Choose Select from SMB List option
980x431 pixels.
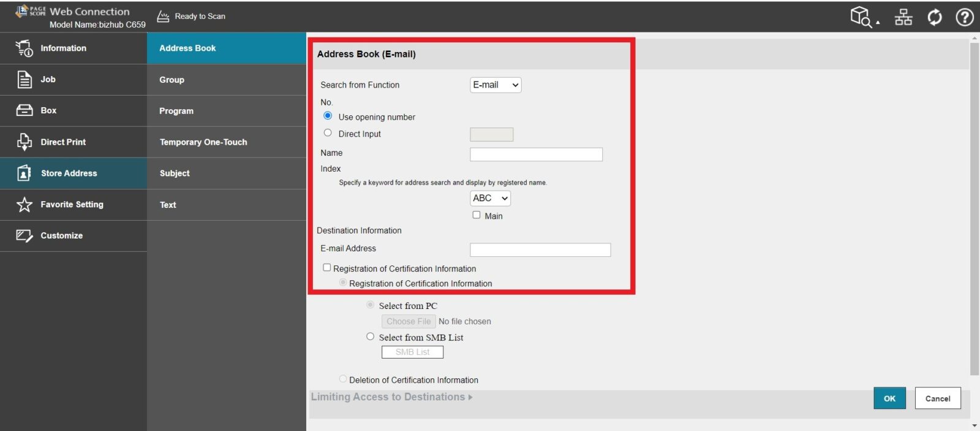pos(370,337)
